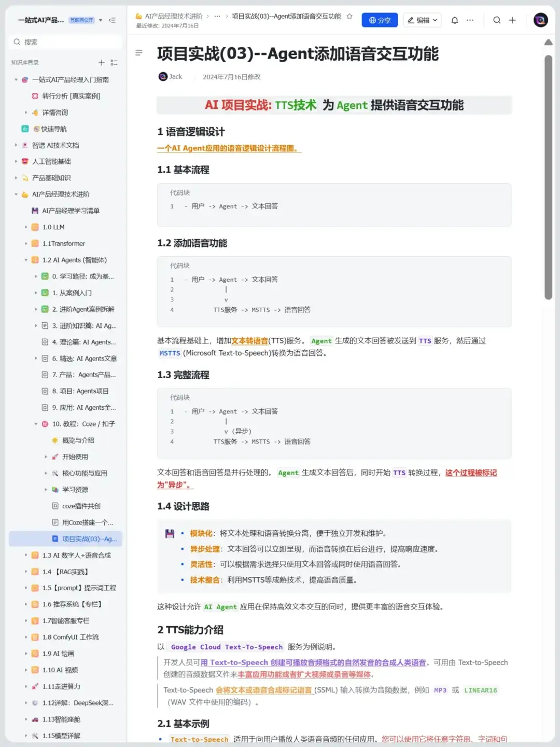Open the breadcrumb ellipsis menu

(x=217, y=16)
